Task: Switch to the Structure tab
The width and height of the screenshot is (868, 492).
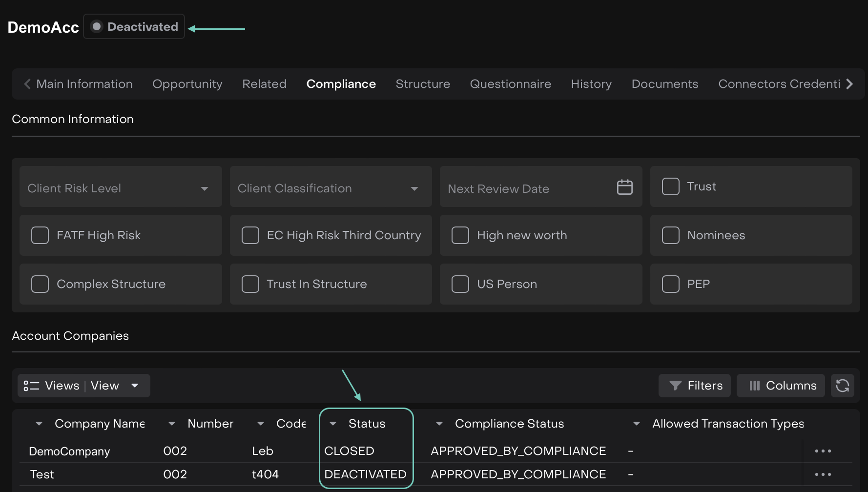Action: click(423, 84)
